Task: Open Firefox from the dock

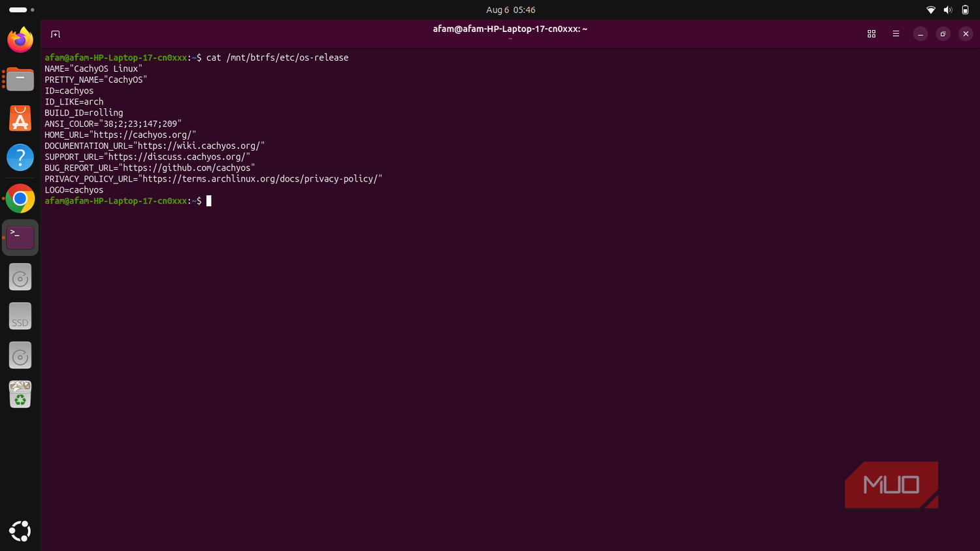Action: coord(20,40)
